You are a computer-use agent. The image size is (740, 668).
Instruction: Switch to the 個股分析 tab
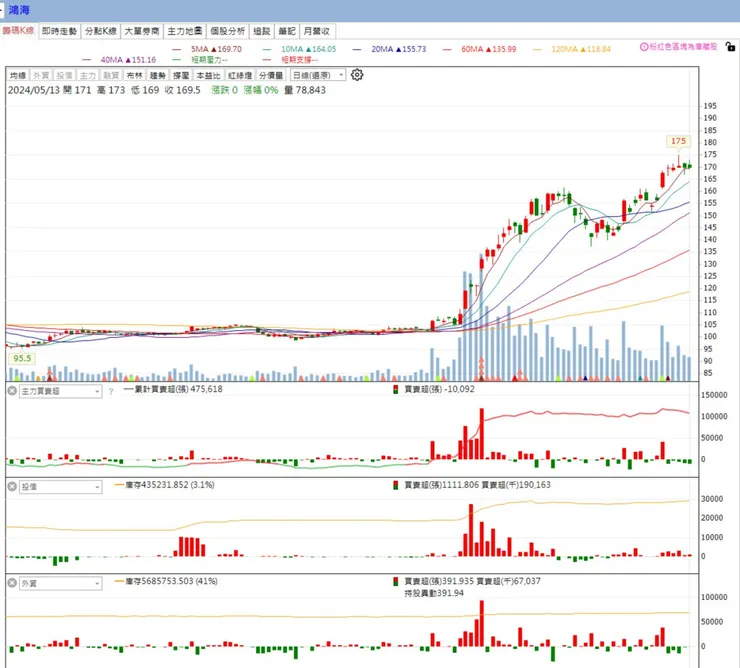tap(227, 31)
